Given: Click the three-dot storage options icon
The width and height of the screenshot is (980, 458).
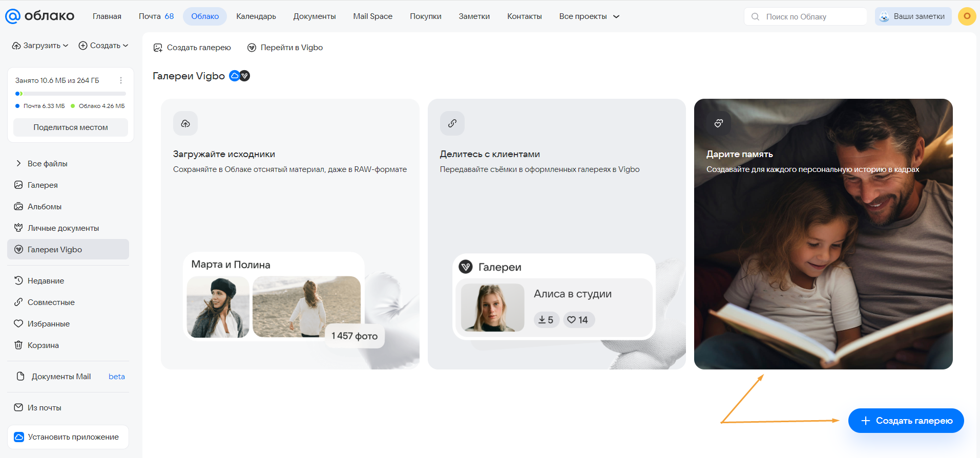Looking at the screenshot, I should (x=121, y=80).
